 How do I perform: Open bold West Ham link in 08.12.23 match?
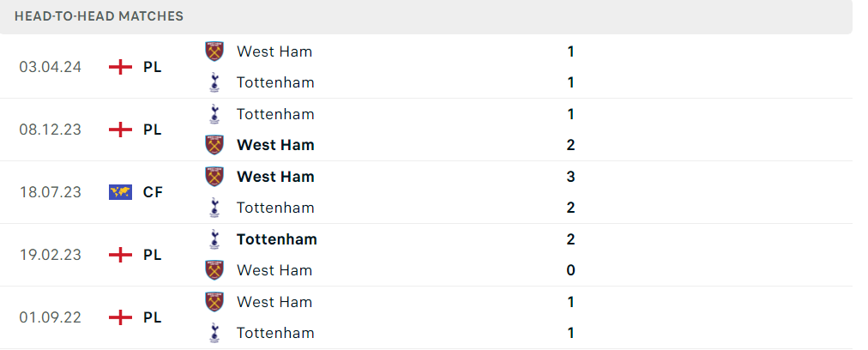[x=275, y=145]
